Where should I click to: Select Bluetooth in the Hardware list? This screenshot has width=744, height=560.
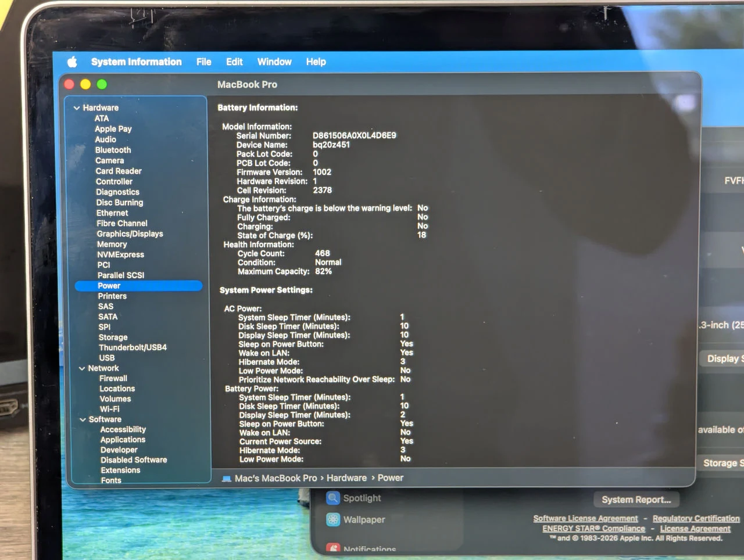(x=113, y=150)
